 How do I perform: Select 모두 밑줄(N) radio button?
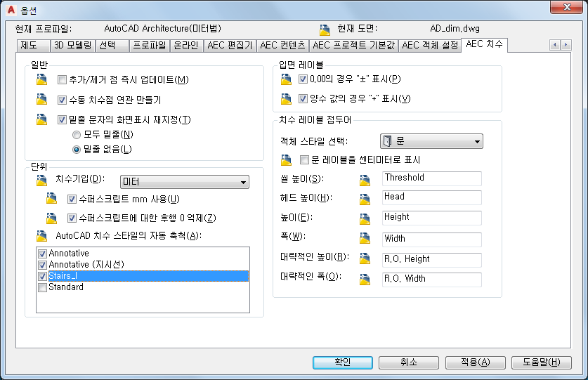pos(77,135)
